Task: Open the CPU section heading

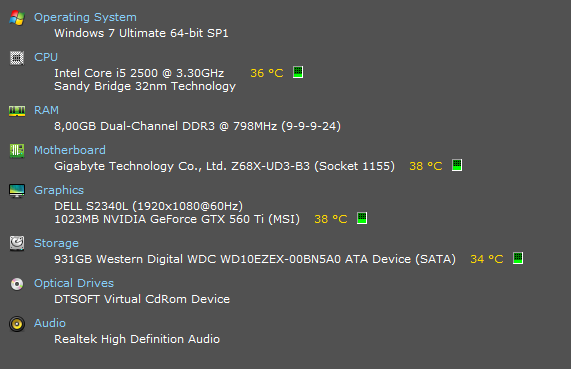Action: click(46, 57)
